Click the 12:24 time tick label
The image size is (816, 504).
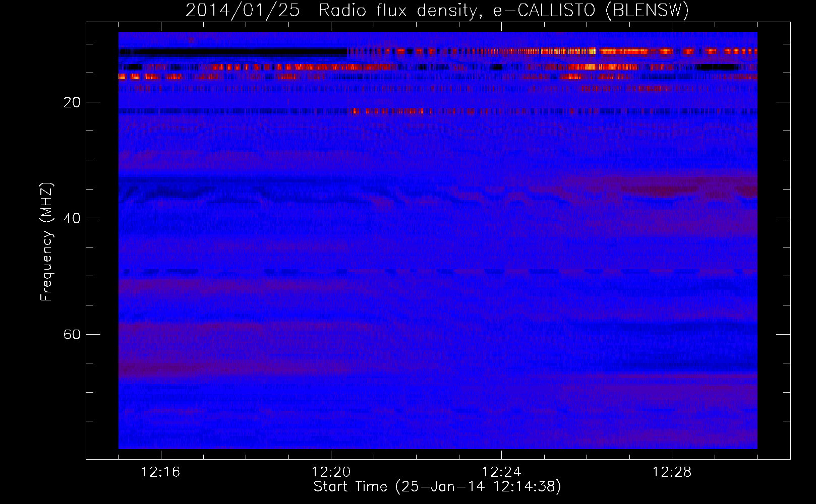[x=502, y=472]
